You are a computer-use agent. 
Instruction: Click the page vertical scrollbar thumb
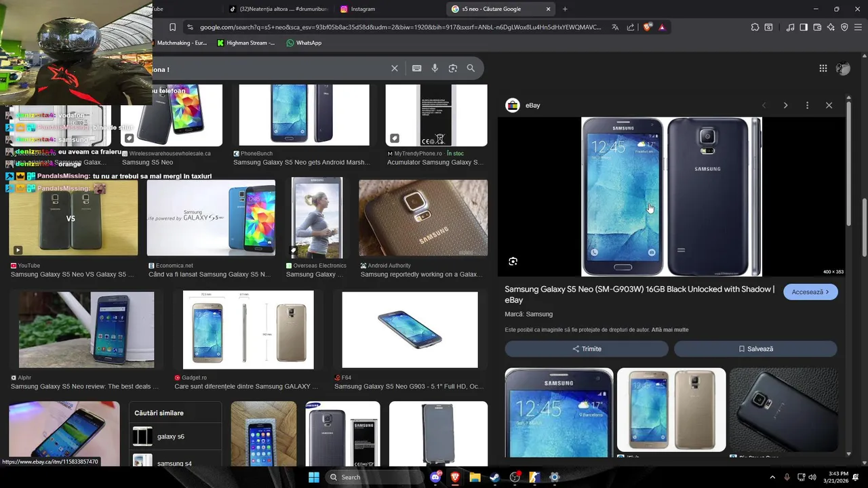tap(865, 229)
